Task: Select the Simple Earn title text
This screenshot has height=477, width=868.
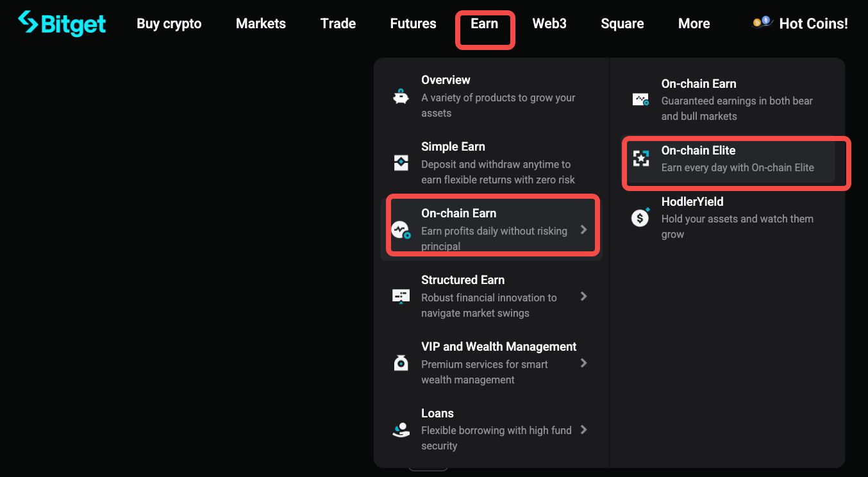Action: point(453,147)
